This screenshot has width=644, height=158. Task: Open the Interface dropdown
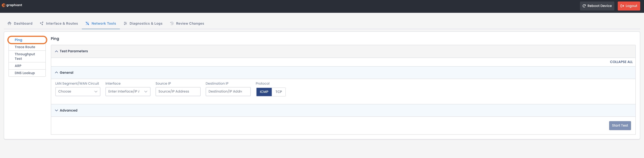(x=128, y=92)
